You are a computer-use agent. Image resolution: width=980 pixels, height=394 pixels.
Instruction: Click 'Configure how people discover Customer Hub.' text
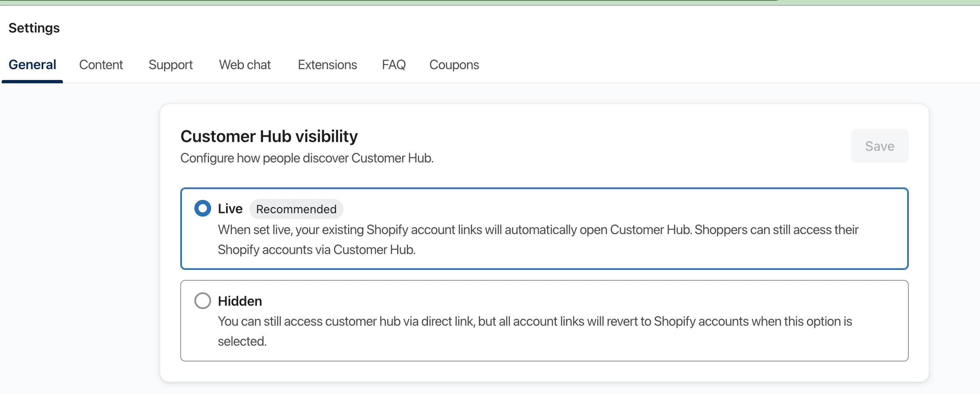click(307, 158)
